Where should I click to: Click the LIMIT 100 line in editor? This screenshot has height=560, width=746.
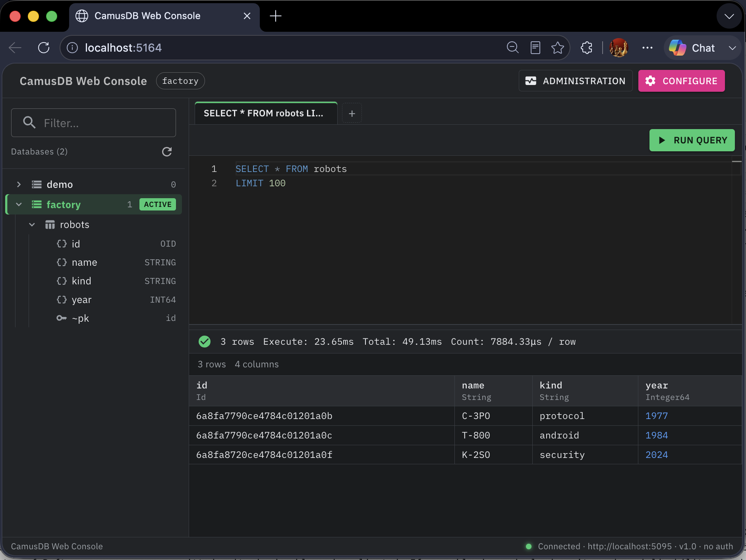pyautogui.click(x=261, y=183)
